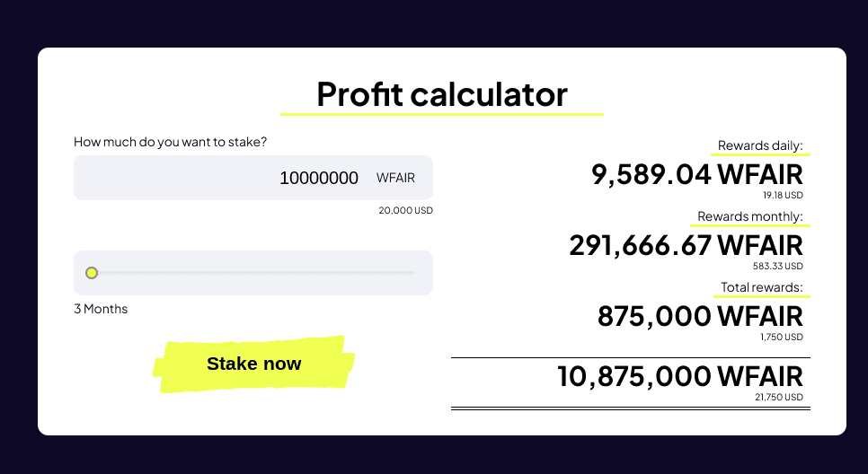Focus the stake amount field showing 10000000
The image size is (868, 474).
pyautogui.click(x=270, y=178)
